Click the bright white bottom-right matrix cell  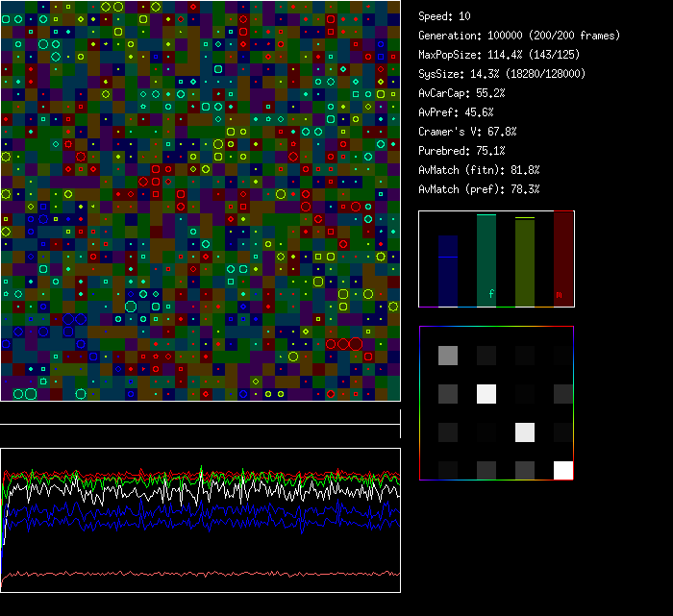(x=562, y=470)
